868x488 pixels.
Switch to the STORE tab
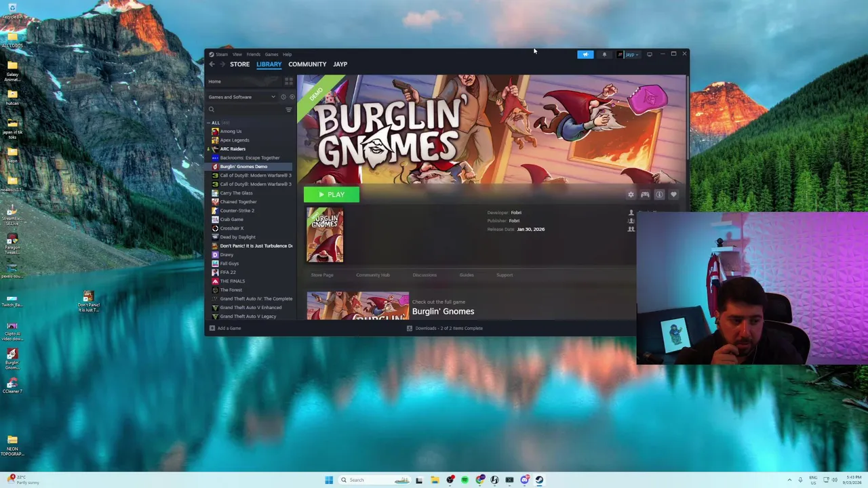(x=239, y=64)
